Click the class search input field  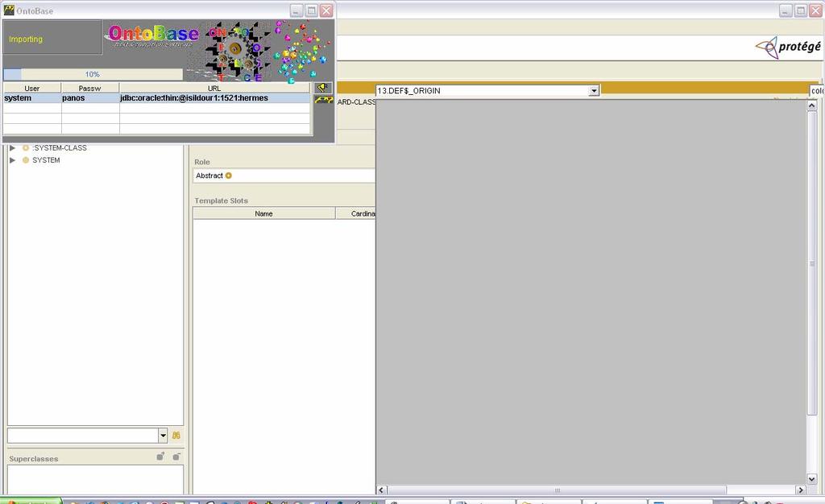click(x=83, y=435)
